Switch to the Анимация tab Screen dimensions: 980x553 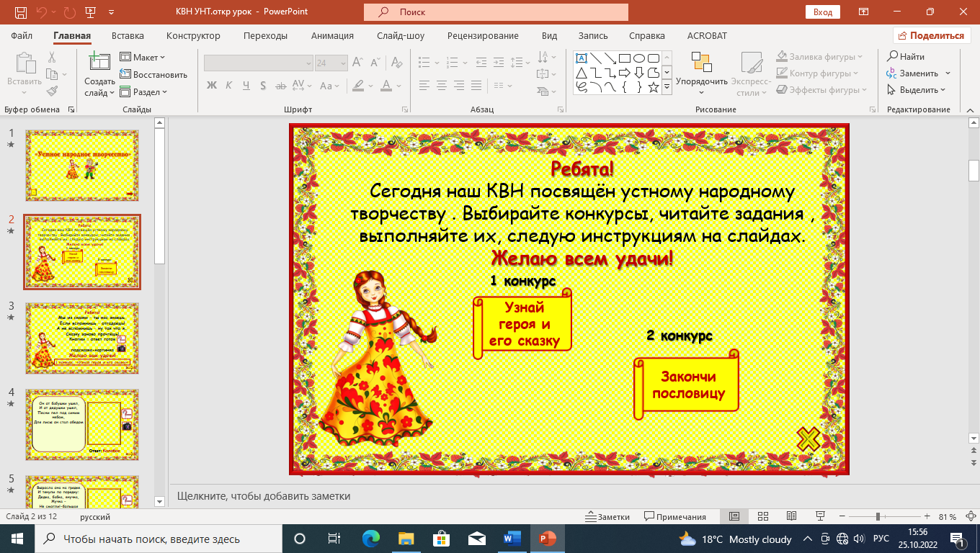point(332,35)
